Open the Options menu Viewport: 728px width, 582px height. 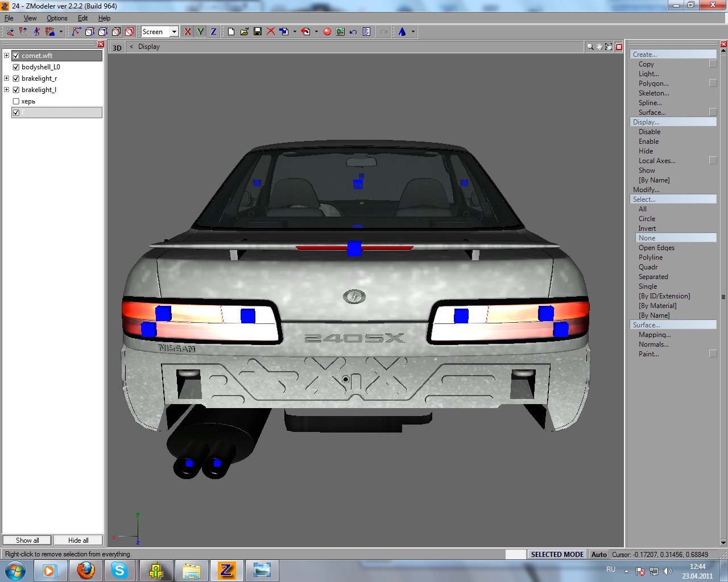57,18
